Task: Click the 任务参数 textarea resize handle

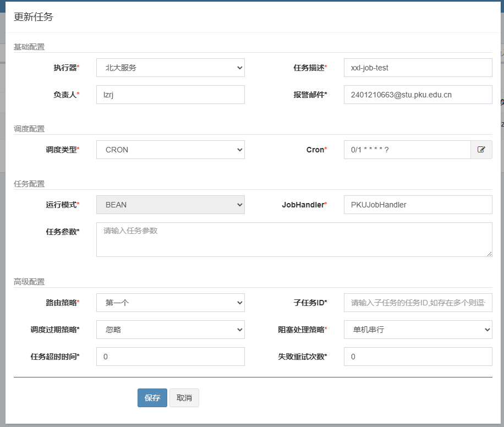Action: (489, 254)
